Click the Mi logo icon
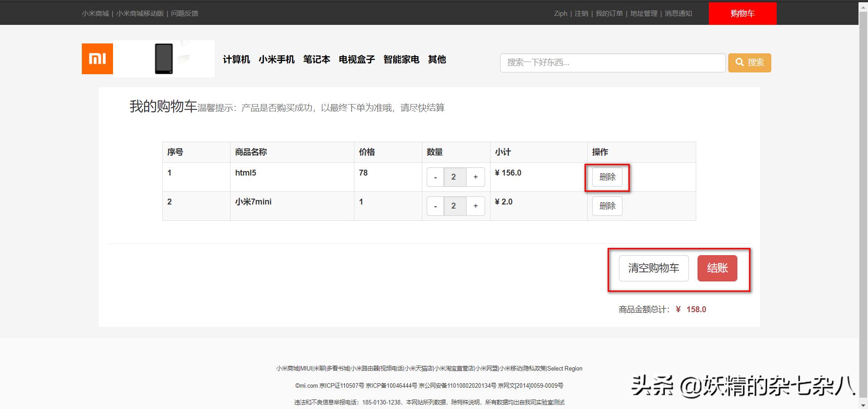 click(x=97, y=58)
